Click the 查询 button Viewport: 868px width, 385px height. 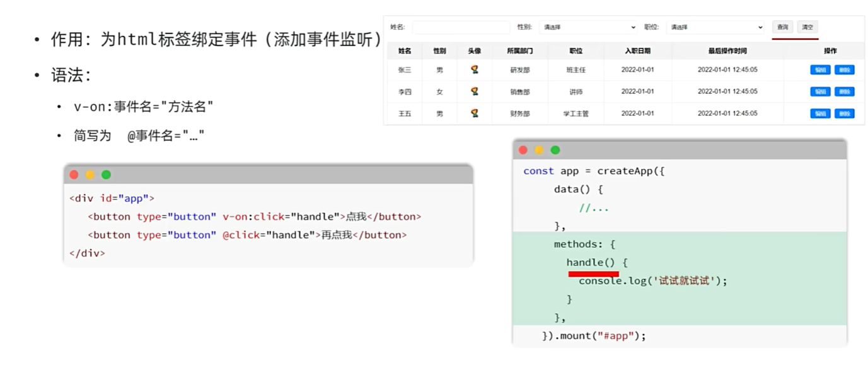tap(782, 27)
